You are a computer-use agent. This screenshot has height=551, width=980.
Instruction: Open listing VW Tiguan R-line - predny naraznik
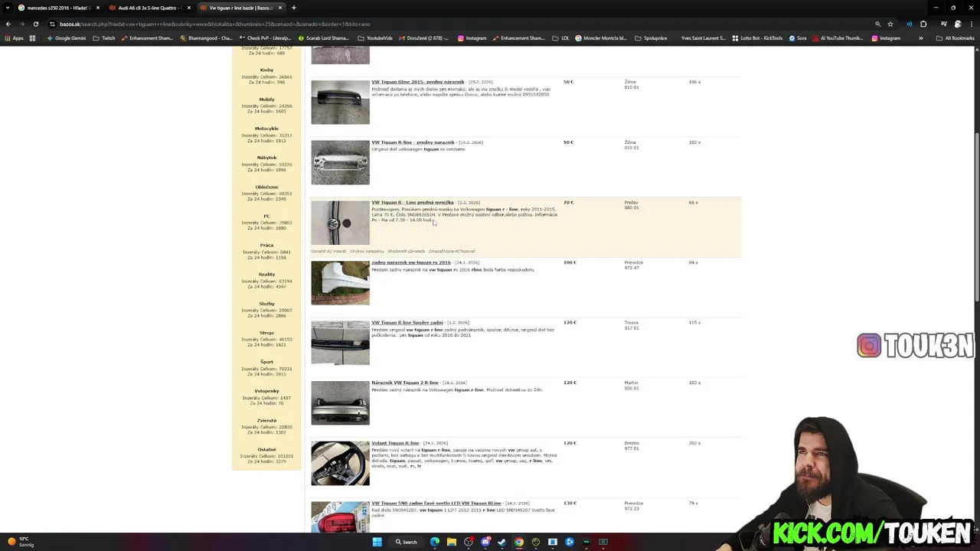tap(413, 142)
